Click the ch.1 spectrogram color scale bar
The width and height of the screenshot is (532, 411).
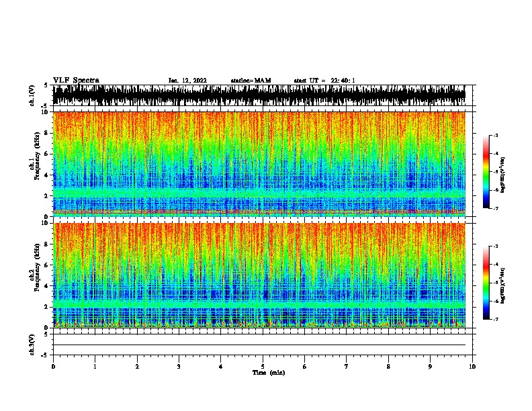point(486,172)
